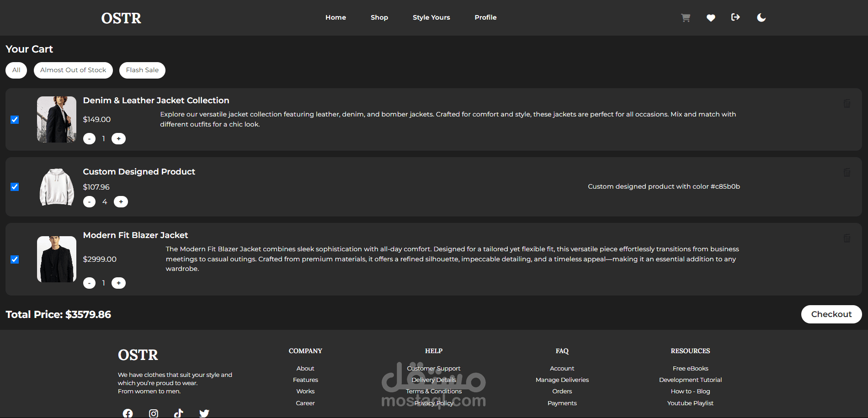Open Customer Support link
The width and height of the screenshot is (868, 418).
click(x=434, y=369)
